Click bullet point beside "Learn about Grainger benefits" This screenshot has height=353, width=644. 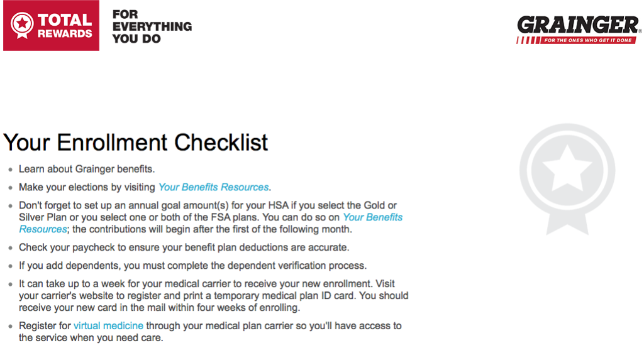[x=9, y=170]
